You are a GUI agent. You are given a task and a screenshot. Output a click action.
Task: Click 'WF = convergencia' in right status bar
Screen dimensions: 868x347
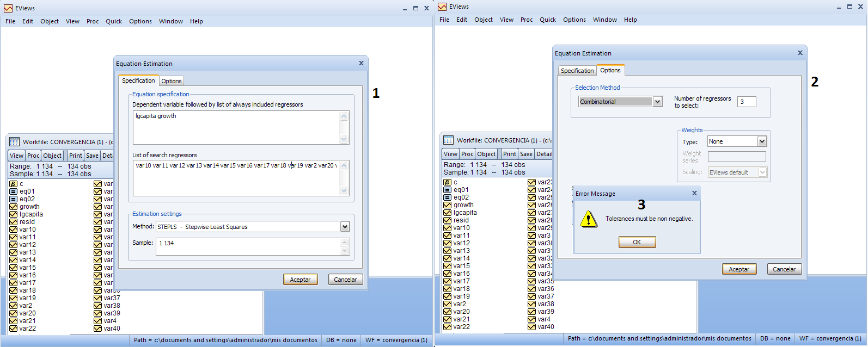click(x=830, y=338)
